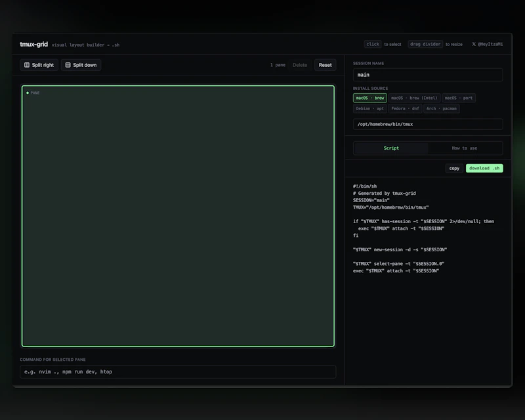Click the '#!/bin/sh' script line
This screenshot has width=525, height=420.
pyautogui.click(x=365, y=186)
